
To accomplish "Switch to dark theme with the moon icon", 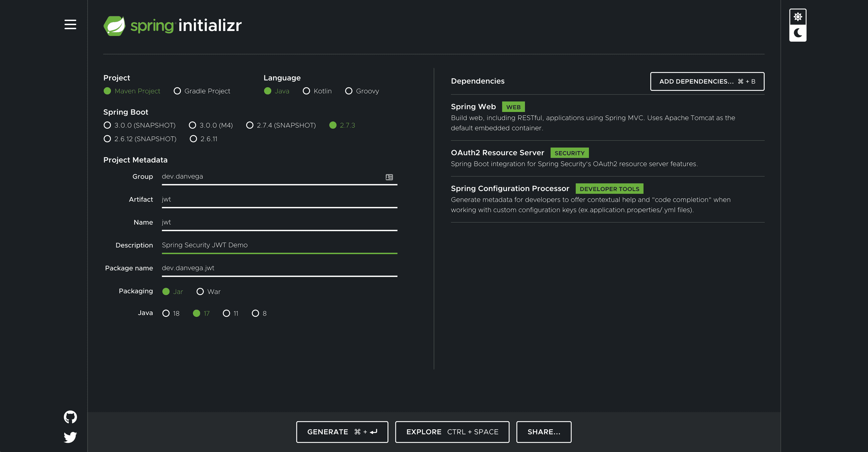I will tap(797, 33).
